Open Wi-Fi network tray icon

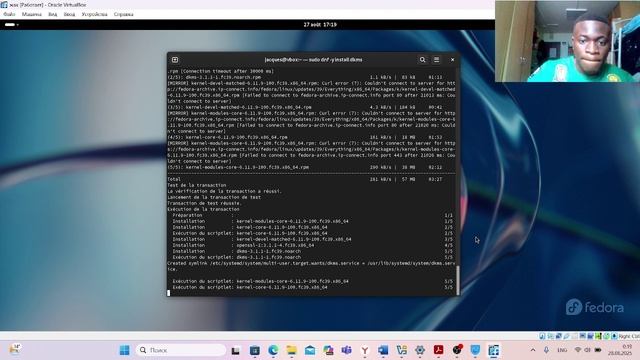[x=578, y=350]
